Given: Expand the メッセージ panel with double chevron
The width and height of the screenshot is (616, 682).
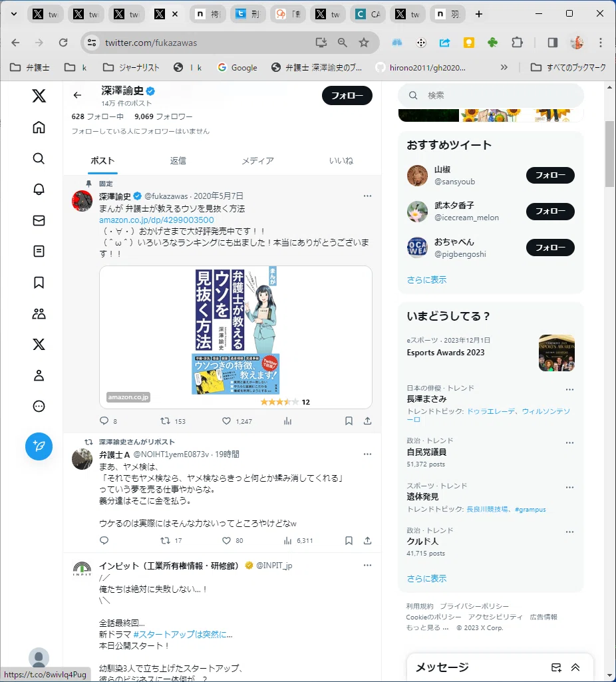Looking at the screenshot, I should click(x=575, y=667).
